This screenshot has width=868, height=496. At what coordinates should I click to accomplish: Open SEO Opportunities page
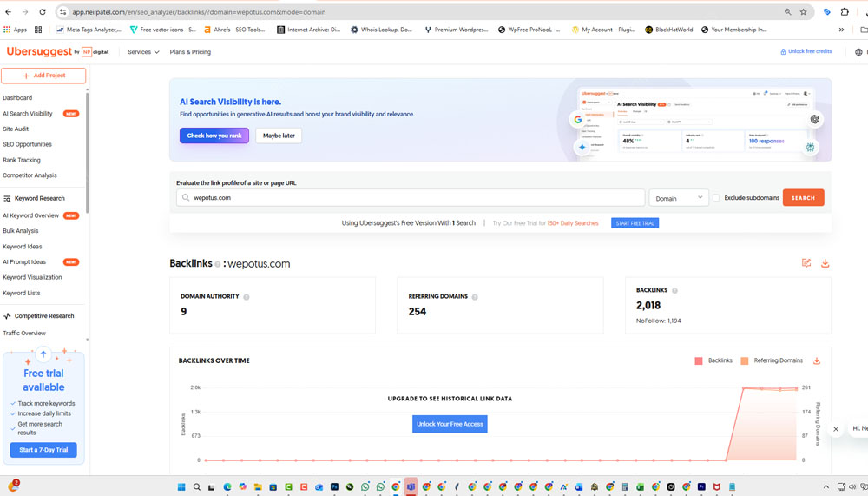[x=27, y=144]
